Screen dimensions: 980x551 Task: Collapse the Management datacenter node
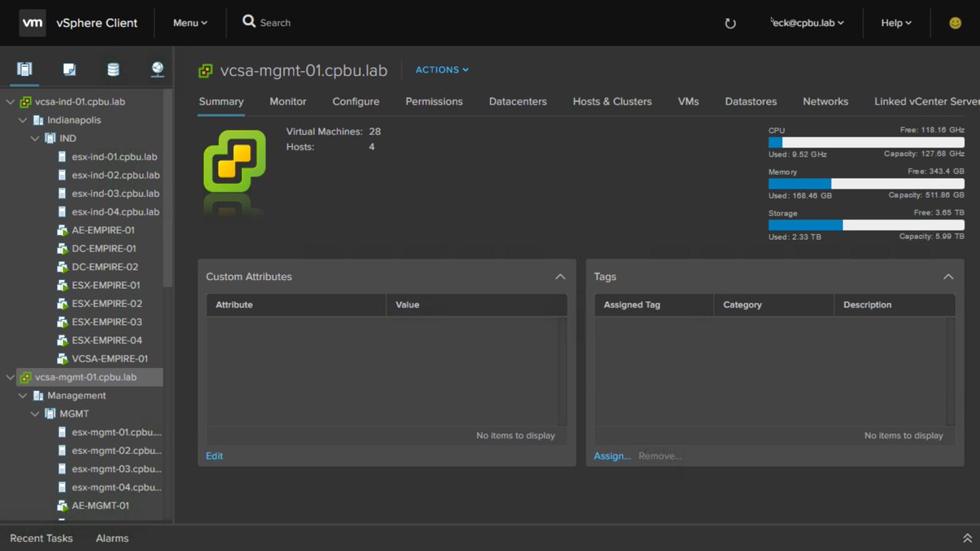[23, 395]
